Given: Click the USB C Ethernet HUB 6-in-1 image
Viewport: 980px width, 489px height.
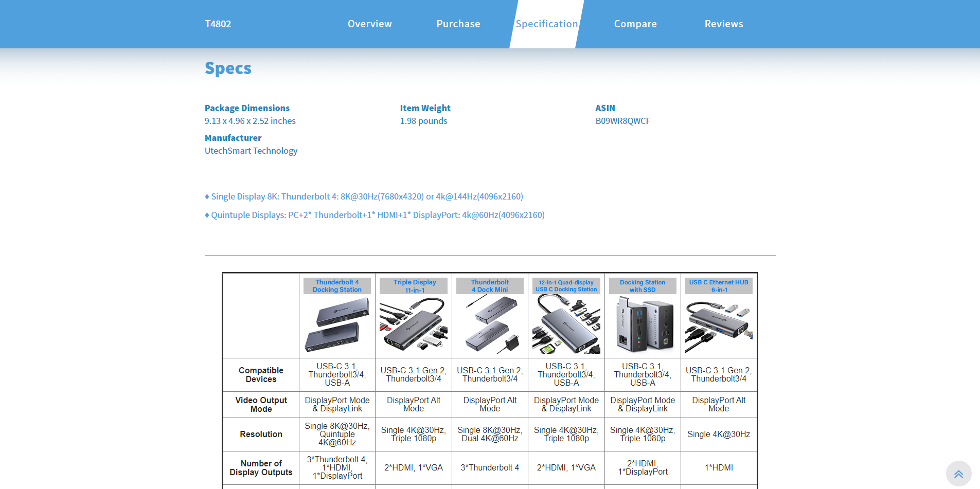Looking at the screenshot, I should click(x=719, y=325).
